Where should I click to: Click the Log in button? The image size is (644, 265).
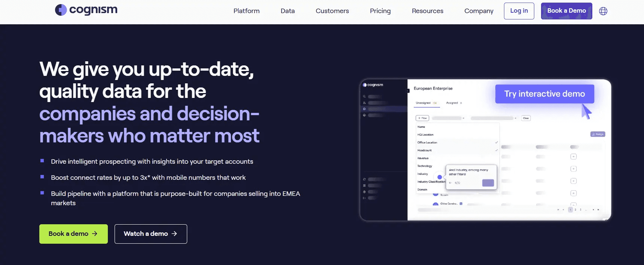pyautogui.click(x=519, y=11)
